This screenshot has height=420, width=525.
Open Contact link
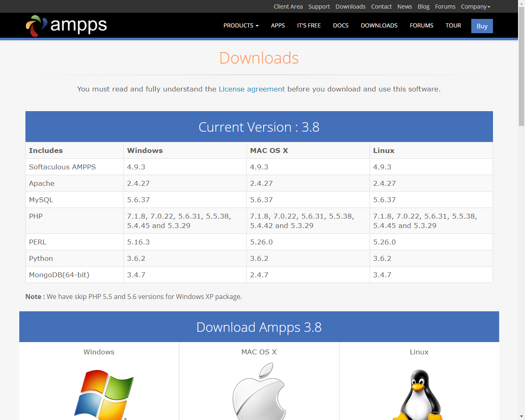(x=381, y=7)
